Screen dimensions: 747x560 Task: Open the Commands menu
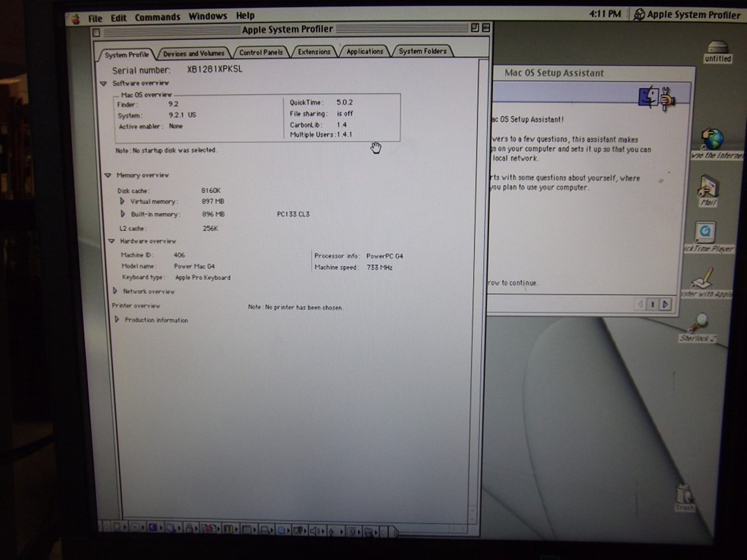click(x=157, y=17)
